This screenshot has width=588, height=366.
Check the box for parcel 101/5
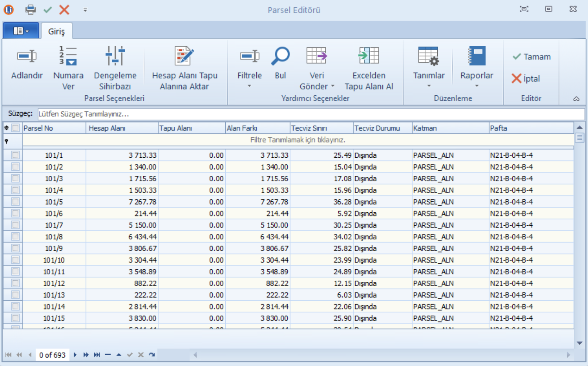(x=16, y=202)
